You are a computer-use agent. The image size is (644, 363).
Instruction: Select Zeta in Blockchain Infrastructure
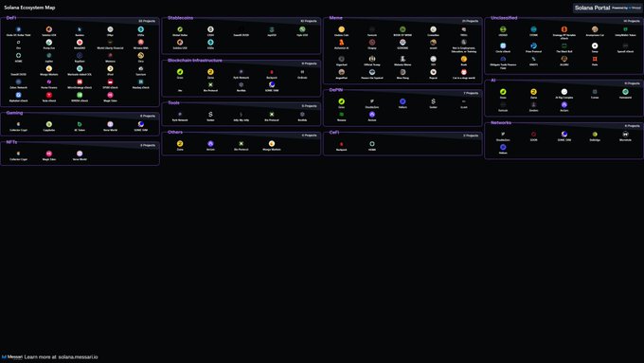pos(210,72)
